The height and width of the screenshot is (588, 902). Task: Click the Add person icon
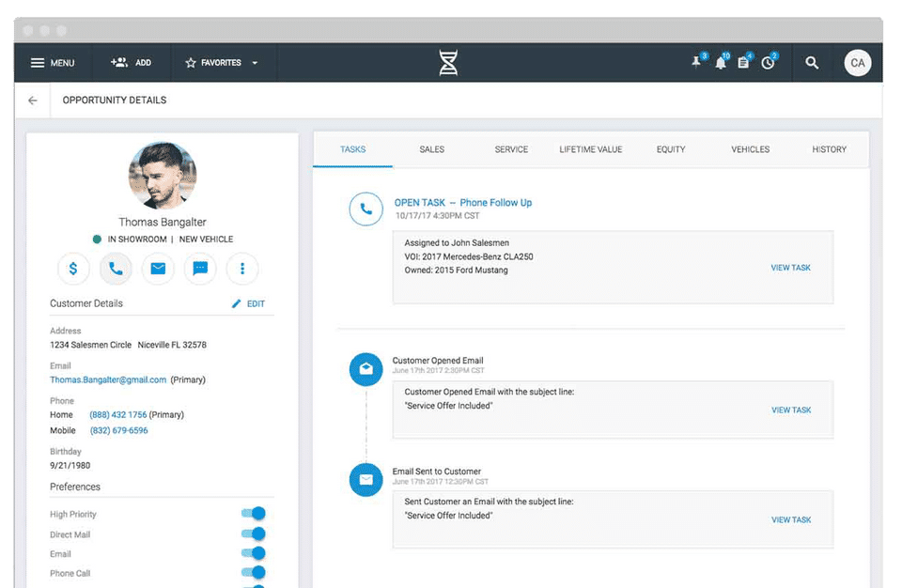click(119, 62)
